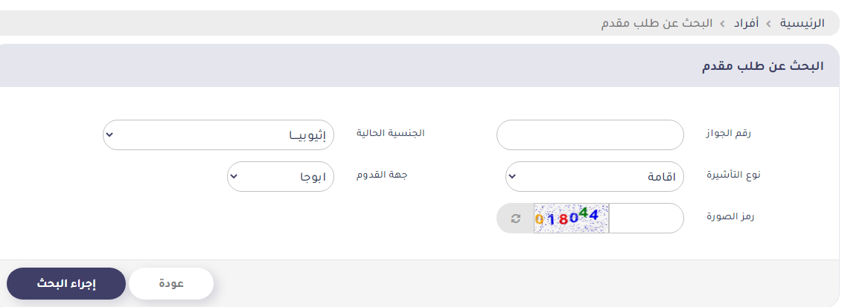Click the رمز الصورة field label
Viewport: 868px width, 307px height.
(728, 217)
